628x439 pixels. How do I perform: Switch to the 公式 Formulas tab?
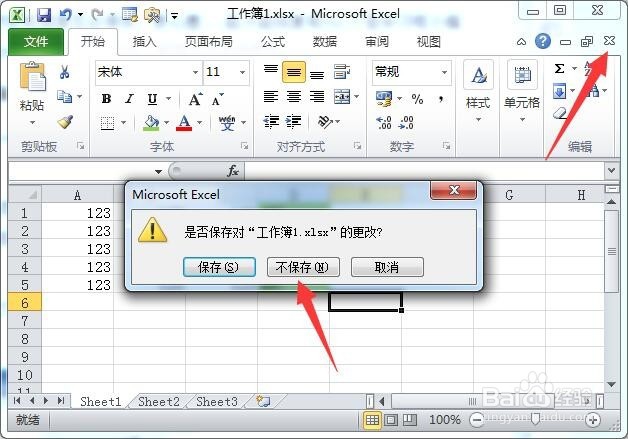273,41
